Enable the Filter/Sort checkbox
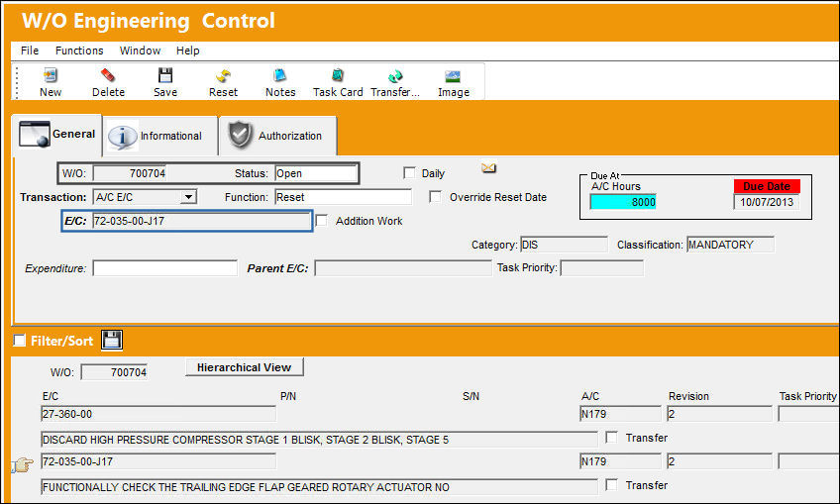The image size is (840, 504). click(19, 341)
